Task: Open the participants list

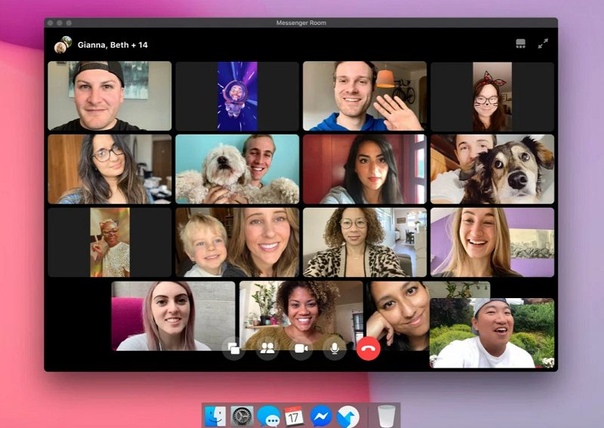Action: tap(267, 349)
